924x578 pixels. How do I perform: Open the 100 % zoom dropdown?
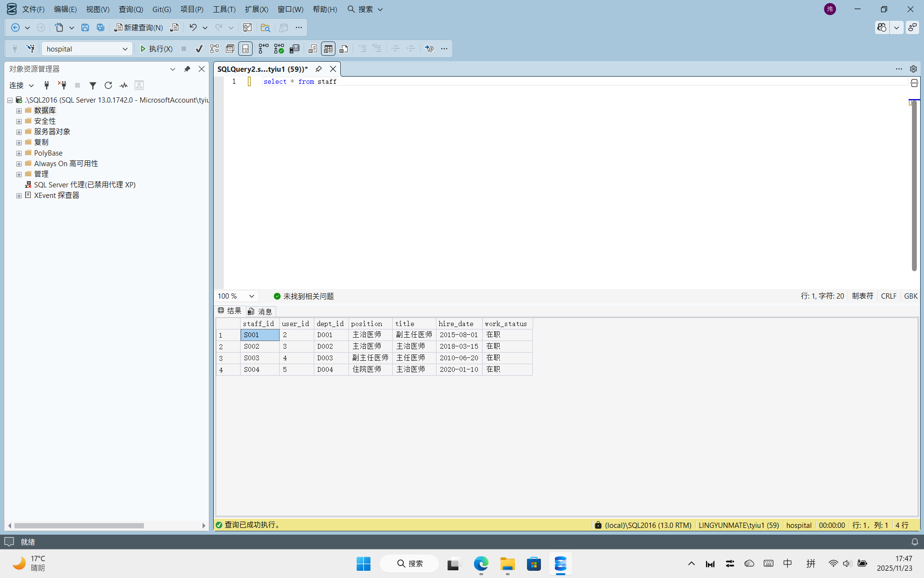pos(251,296)
